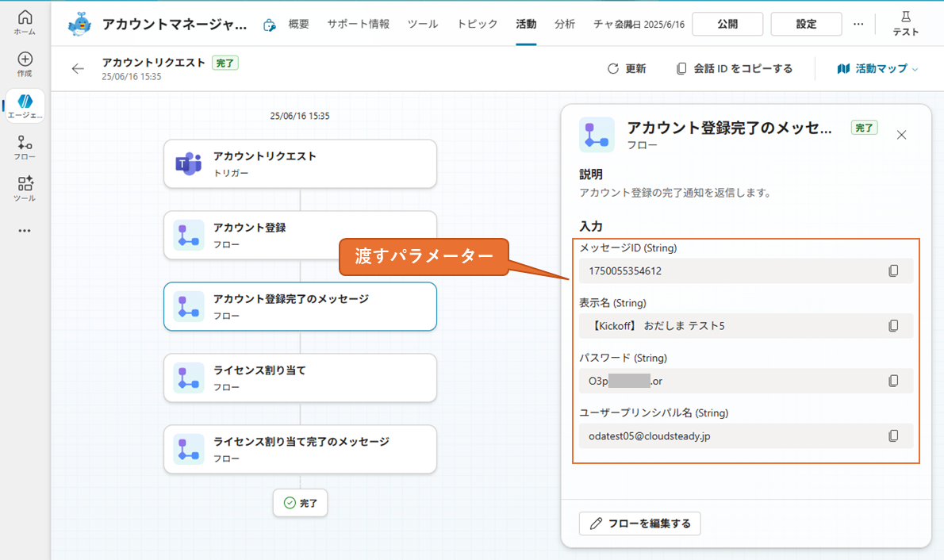This screenshot has width=944, height=560.
Task: Click the icon next to the agent name
Action: (x=269, y=25)
